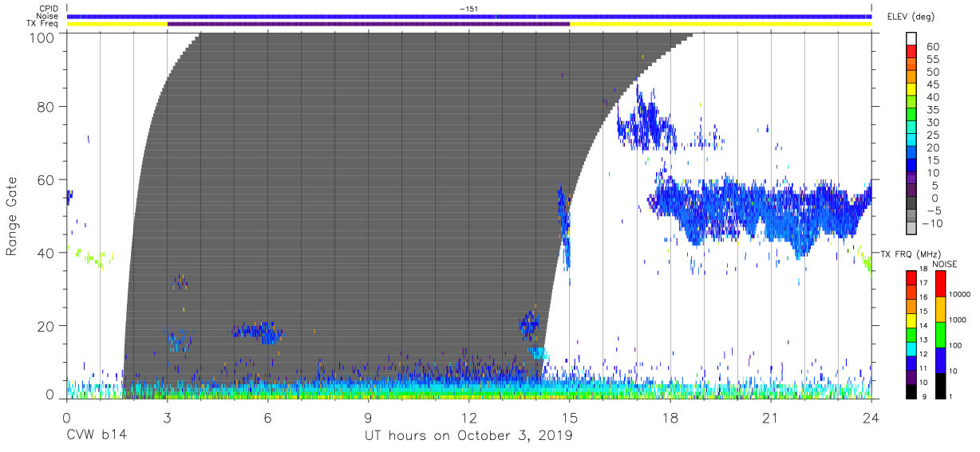Click the 10000 tick on NOISE colorbar
980x452 pixels.
(962, 294)
